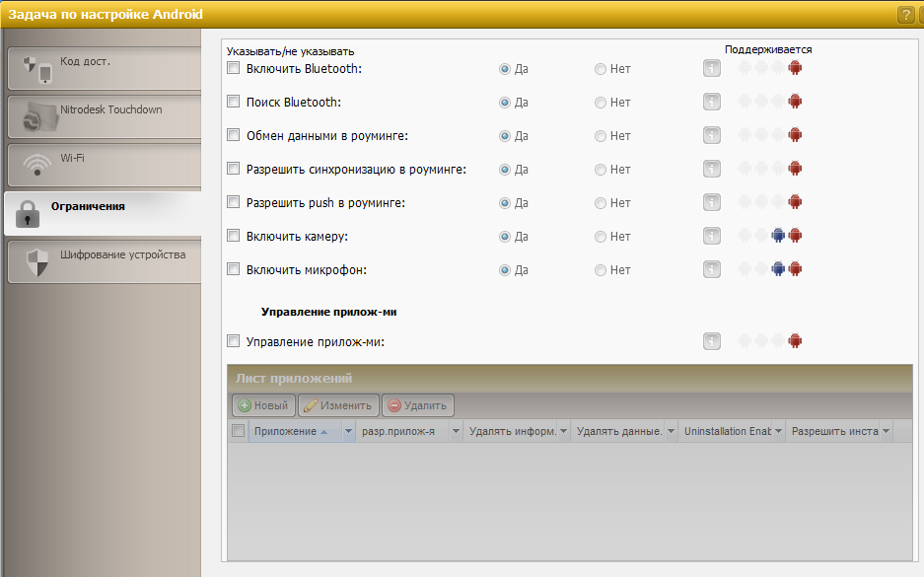Click the Код дост. shield-phone icon
The image size is (924, 577).
coord(37,69)
